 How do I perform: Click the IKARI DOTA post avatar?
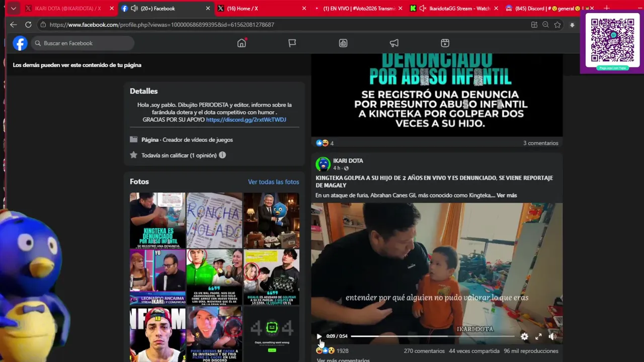[323, 164]
